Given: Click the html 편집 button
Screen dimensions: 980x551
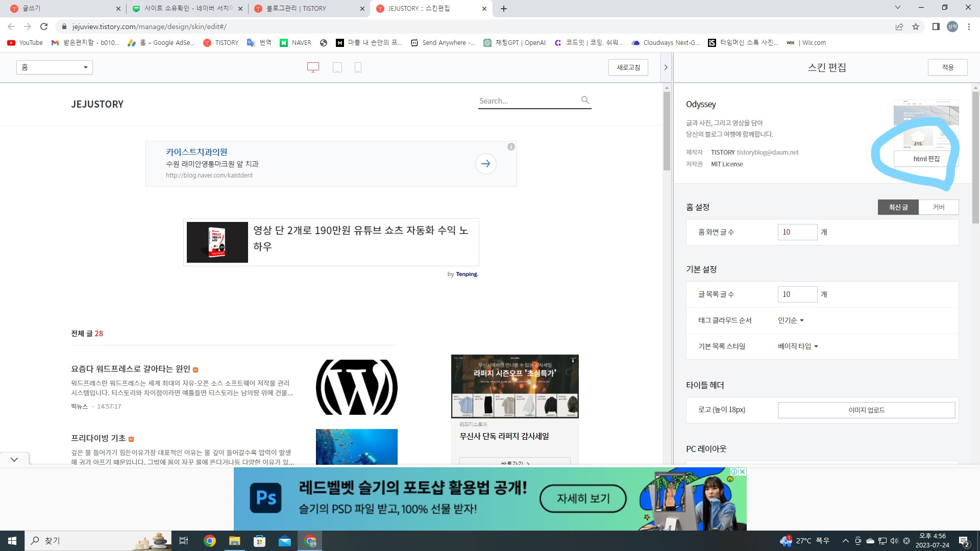Looking at the screenshot, I should coord(926,159).
